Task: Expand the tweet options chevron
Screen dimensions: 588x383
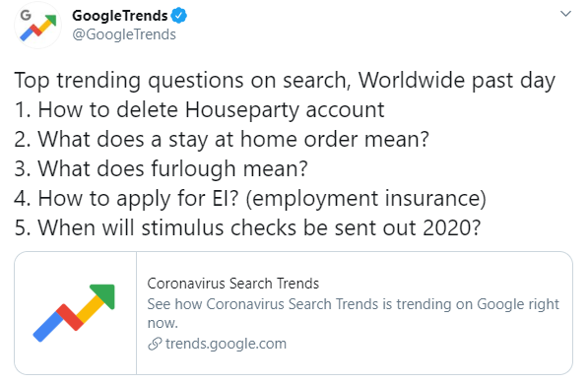Action: click(x=565, y=14)
